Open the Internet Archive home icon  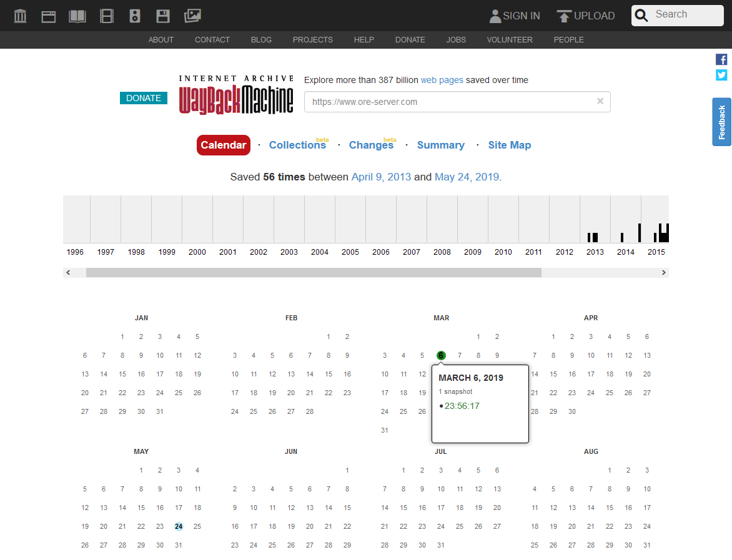(20, 16)
